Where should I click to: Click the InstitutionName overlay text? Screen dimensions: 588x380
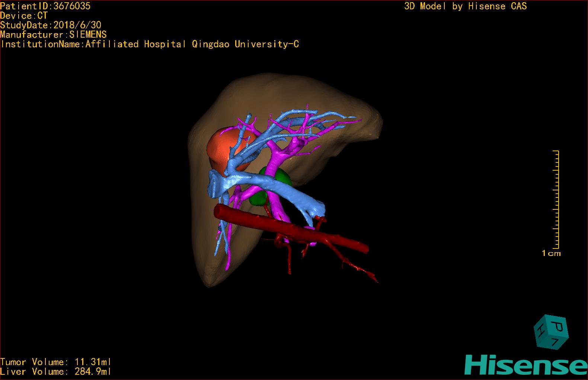pyautogui.click(x=150, y=44)
